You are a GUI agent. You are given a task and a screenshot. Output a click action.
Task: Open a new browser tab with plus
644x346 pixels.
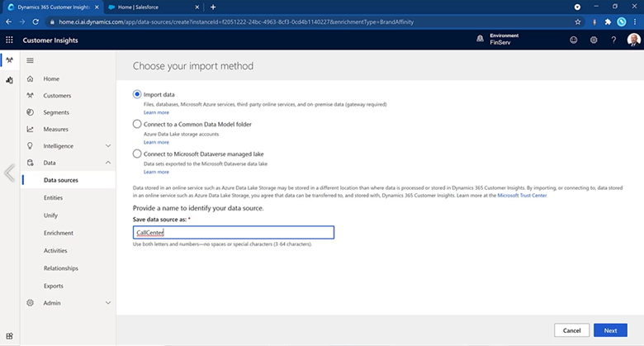[x=213, y=7]
